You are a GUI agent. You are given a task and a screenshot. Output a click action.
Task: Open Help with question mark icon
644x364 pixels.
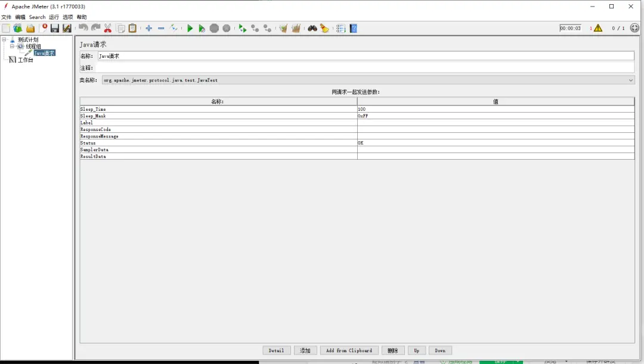click(353, 29)
